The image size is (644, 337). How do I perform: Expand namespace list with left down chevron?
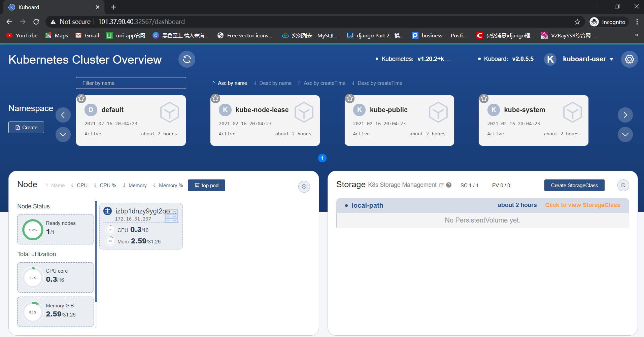pos(63,135)
